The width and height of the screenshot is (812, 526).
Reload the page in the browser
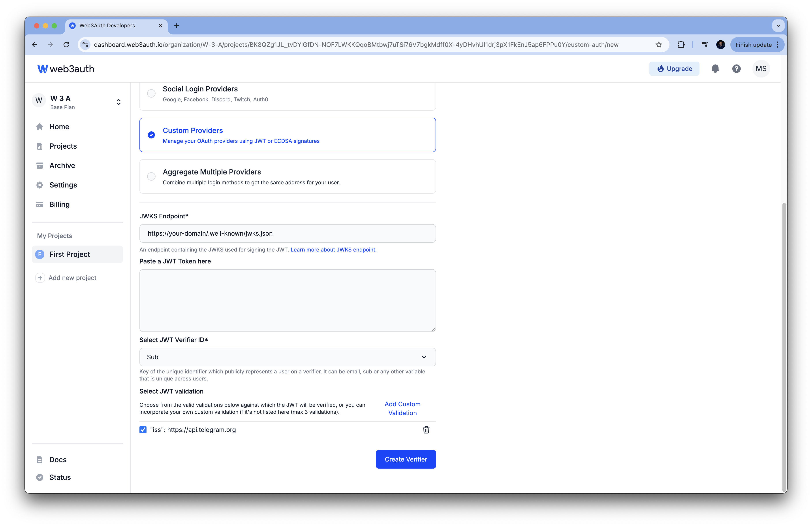click(x=66, y=45)
